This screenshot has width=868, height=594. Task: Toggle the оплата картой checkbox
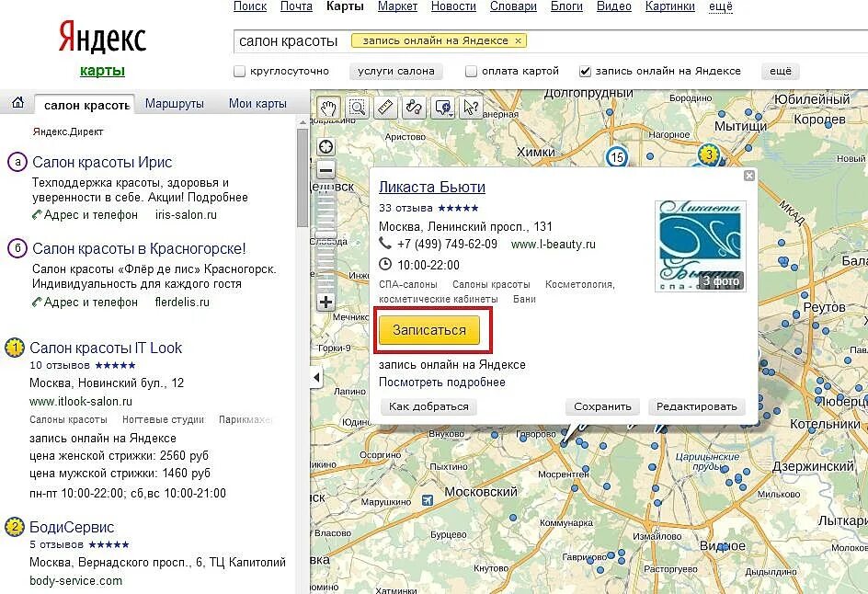pyautogui.click(x=471, y=72)
